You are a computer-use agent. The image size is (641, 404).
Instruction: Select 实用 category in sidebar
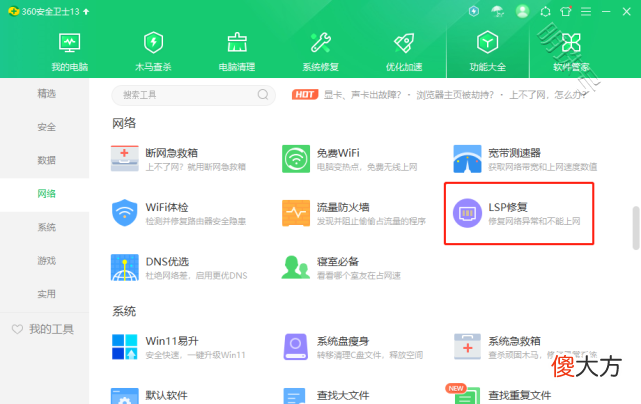[x=45, y=294]
